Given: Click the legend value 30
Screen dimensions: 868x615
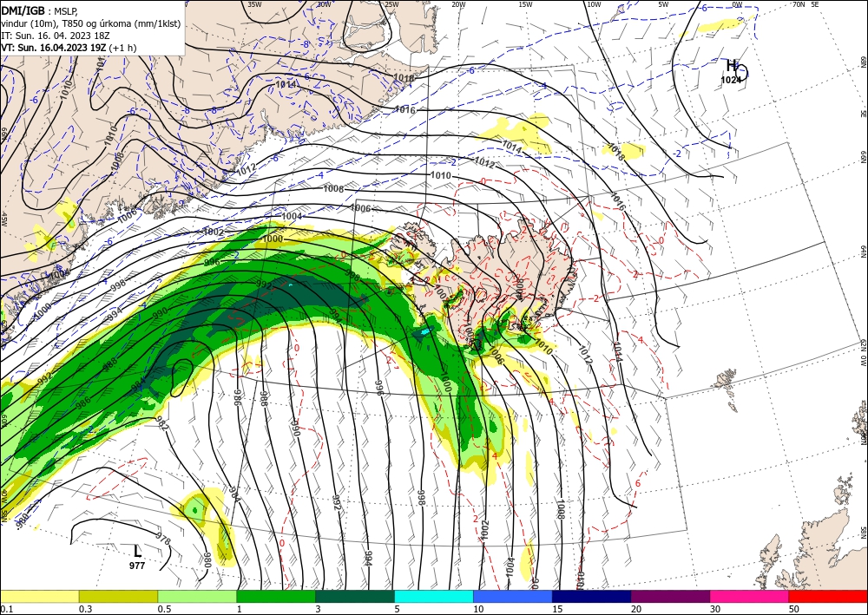Looking at the screenshot, I should tap(716, 609).
